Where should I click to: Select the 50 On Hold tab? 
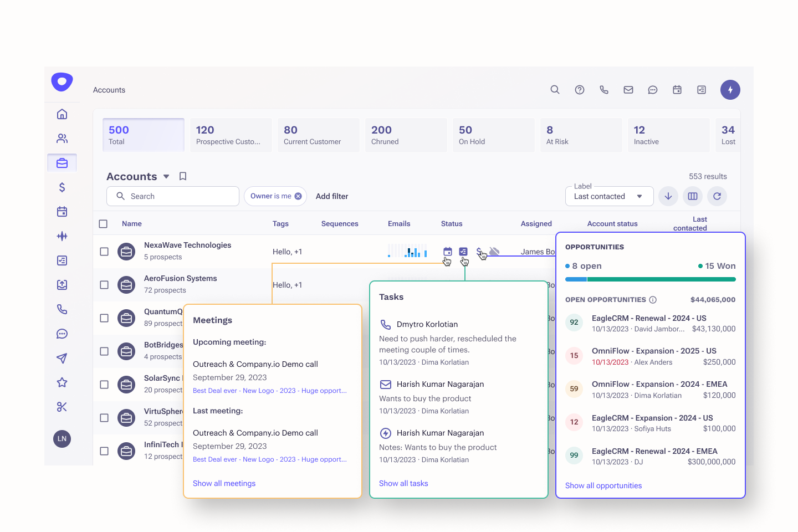494,135
